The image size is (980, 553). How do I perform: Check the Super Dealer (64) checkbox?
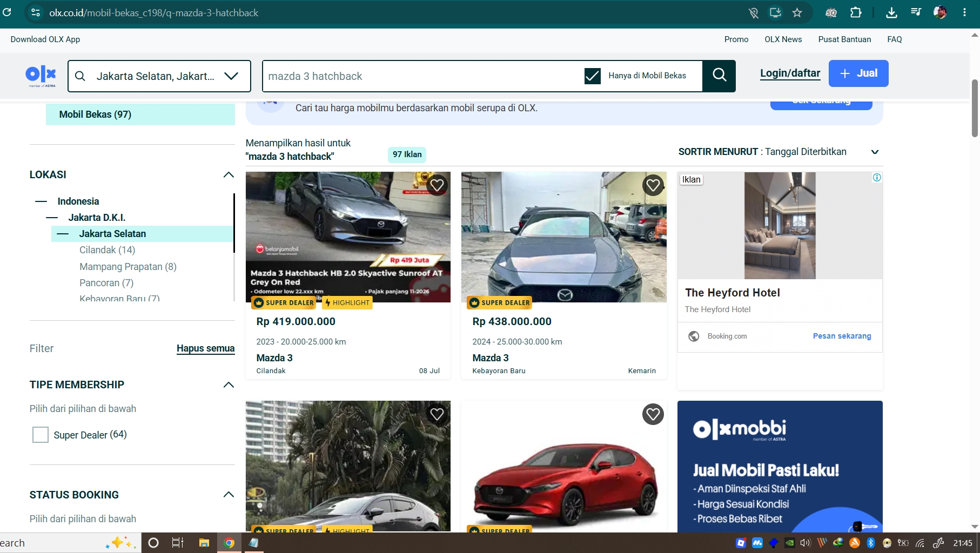click(41, 435)
